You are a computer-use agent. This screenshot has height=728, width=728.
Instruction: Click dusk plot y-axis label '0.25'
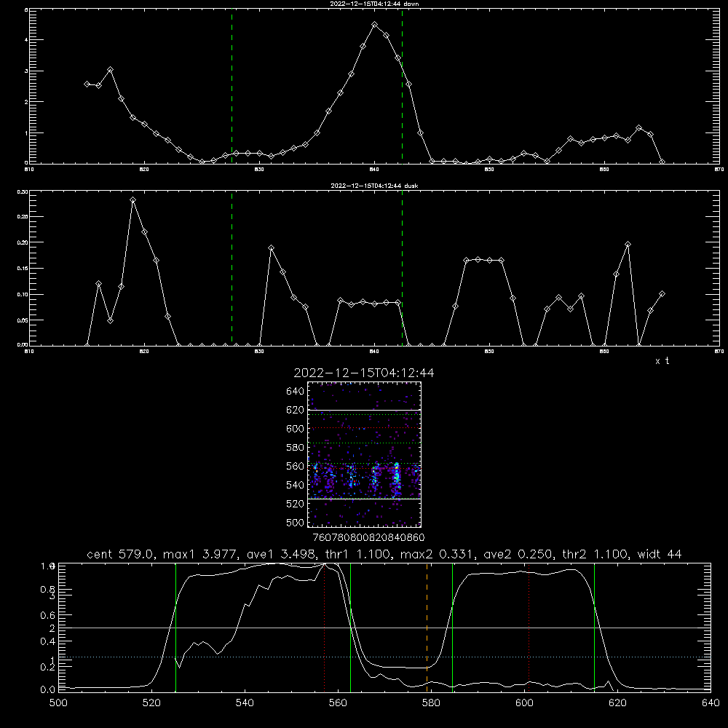tap(23, 216)
